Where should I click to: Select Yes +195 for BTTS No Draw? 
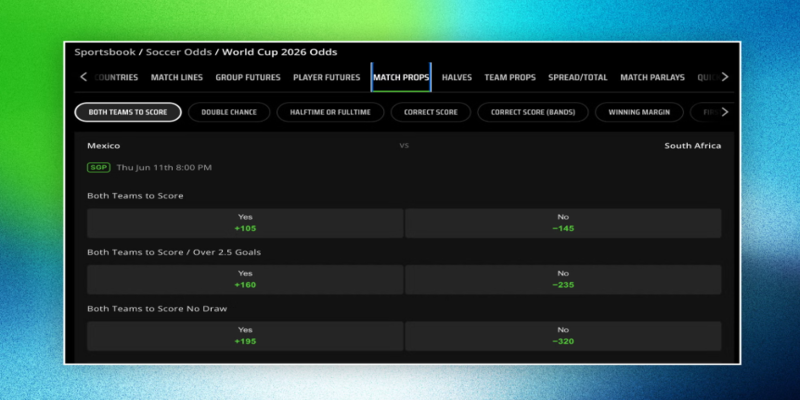245,336
